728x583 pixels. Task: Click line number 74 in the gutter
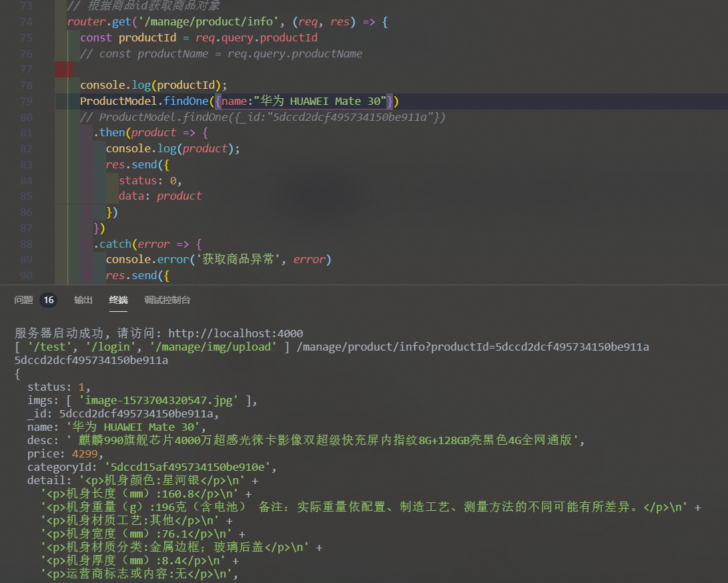pyautogui.click(x=25, y=21)
